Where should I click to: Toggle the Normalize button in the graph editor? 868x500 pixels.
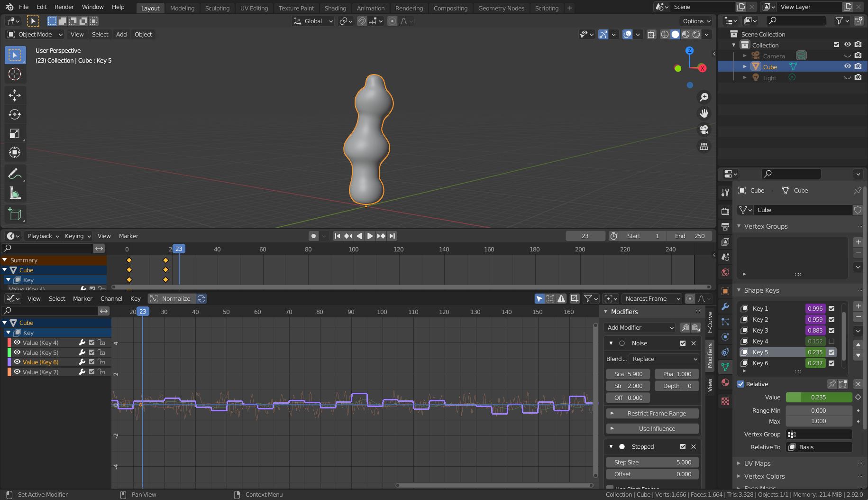[171, 298]
